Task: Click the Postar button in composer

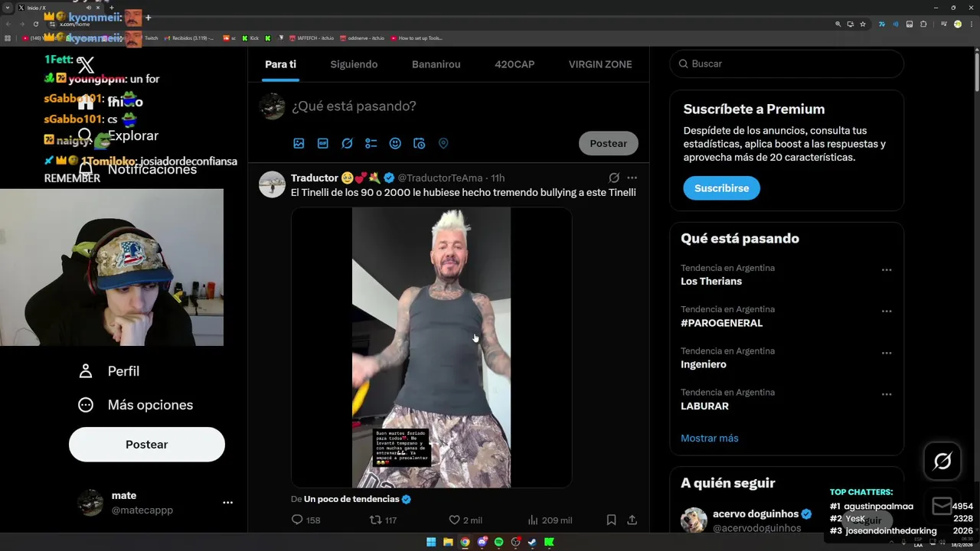Action: [x=609, y=143]
